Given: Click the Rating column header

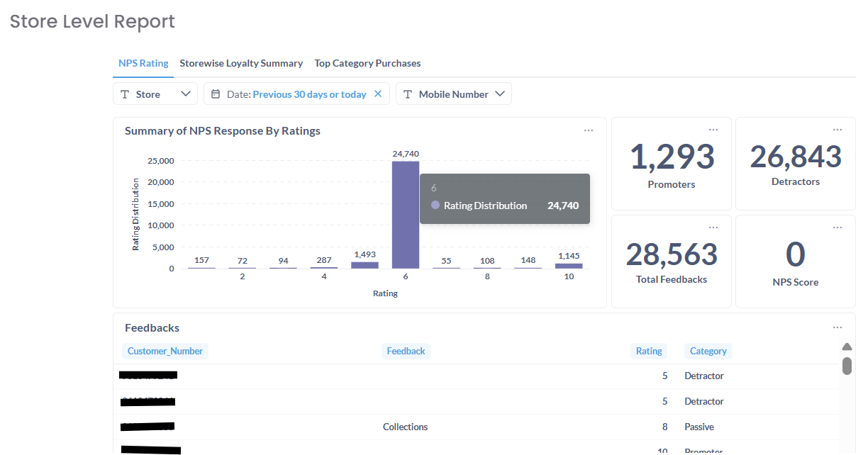Looking at the screenshot, I should coord(648,351).
